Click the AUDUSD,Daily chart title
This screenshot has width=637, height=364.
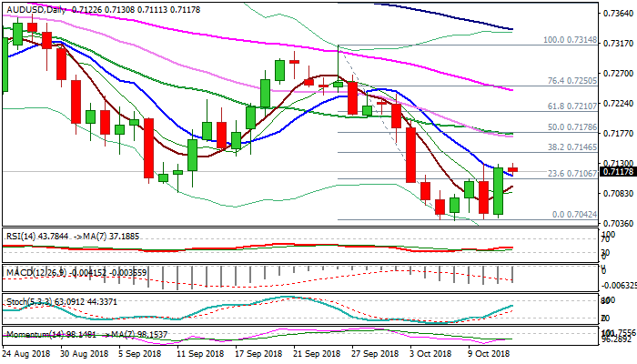coord(37,8)
